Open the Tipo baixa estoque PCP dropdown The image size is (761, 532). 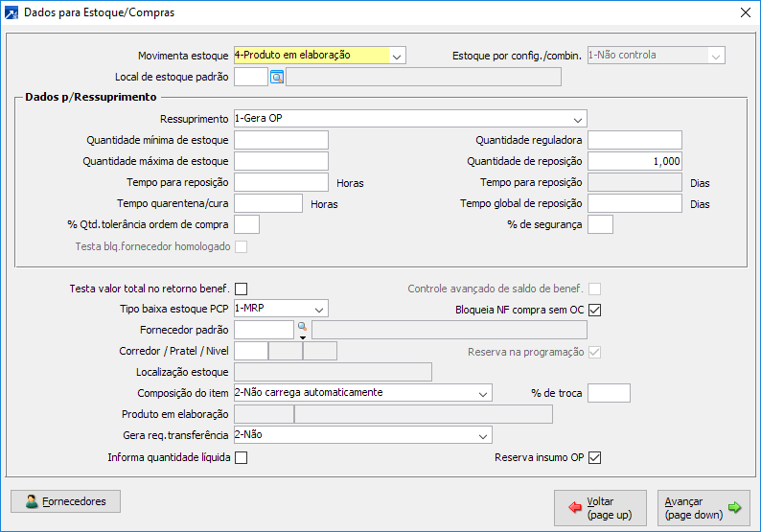point(319,309)
